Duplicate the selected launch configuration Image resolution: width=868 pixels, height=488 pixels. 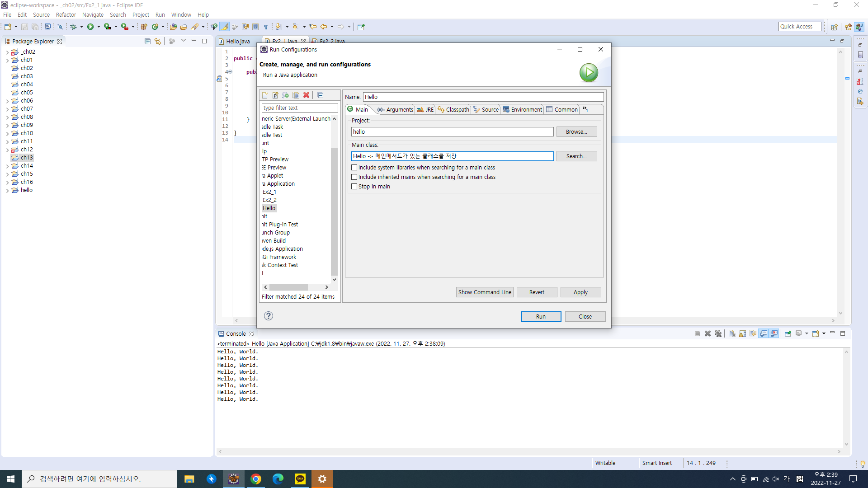(296, 95)
